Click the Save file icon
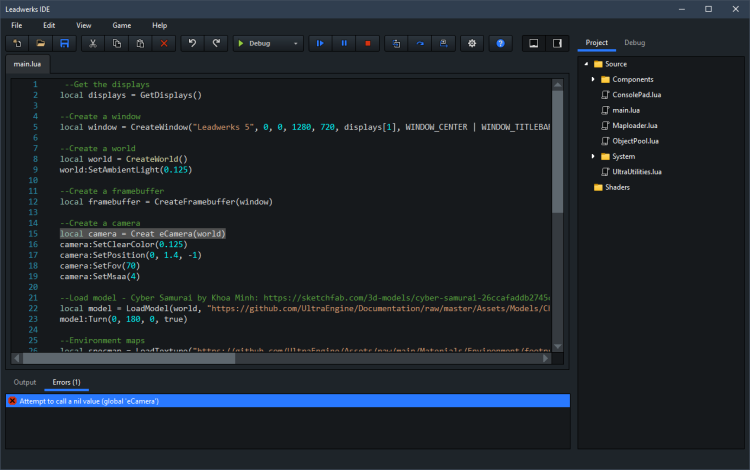The height and width of the screenshot is (470, 750). click(x=64, y=44)
